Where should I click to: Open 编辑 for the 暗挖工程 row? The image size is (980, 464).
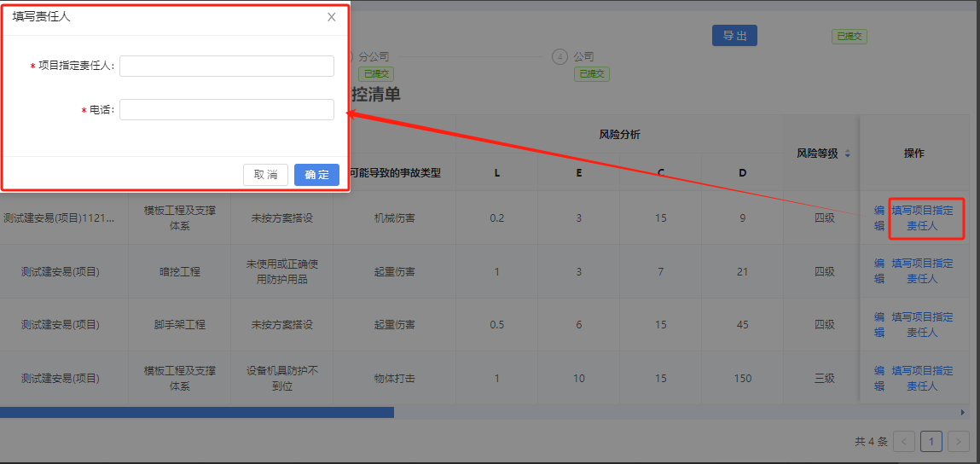tap(879, 271)
